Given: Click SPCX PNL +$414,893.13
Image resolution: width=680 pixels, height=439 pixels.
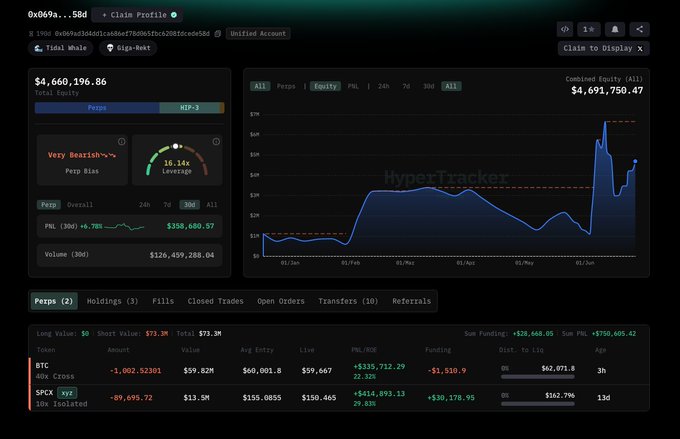Looking at the screenshot, I should tap(379, 393).
